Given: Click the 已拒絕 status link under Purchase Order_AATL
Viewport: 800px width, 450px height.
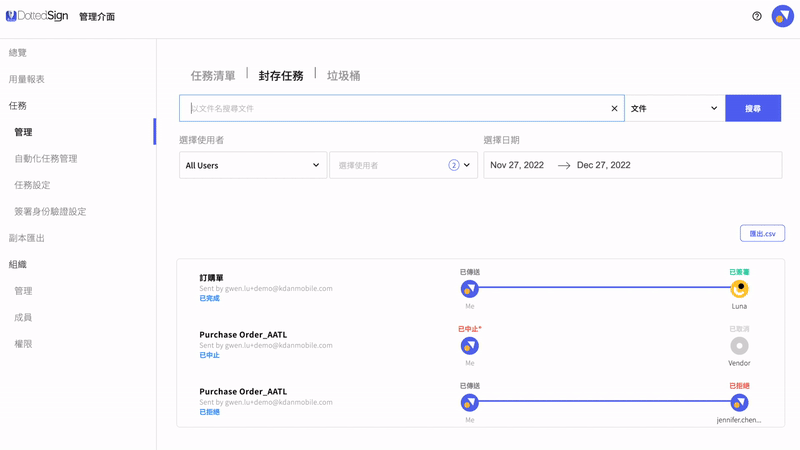Looking at the screenshot, I should (209, 412).
